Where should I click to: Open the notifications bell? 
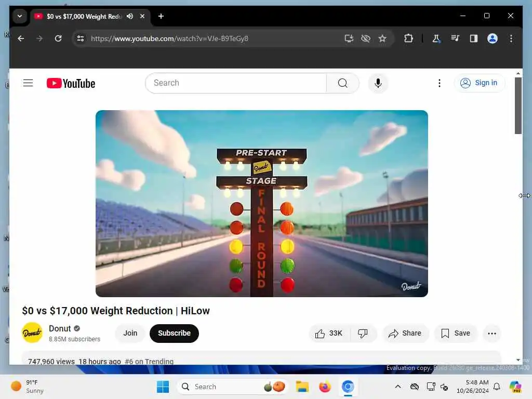point(497,387)
